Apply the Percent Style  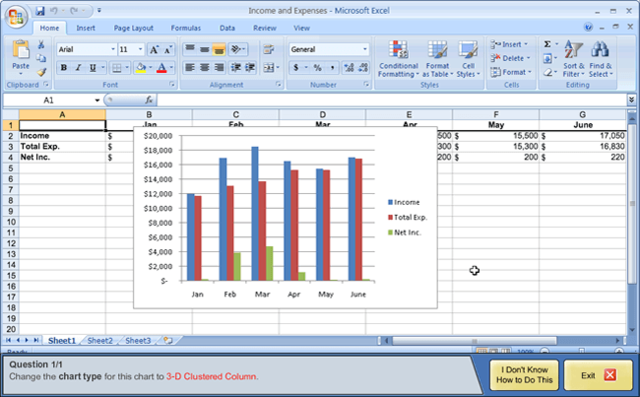318,67
